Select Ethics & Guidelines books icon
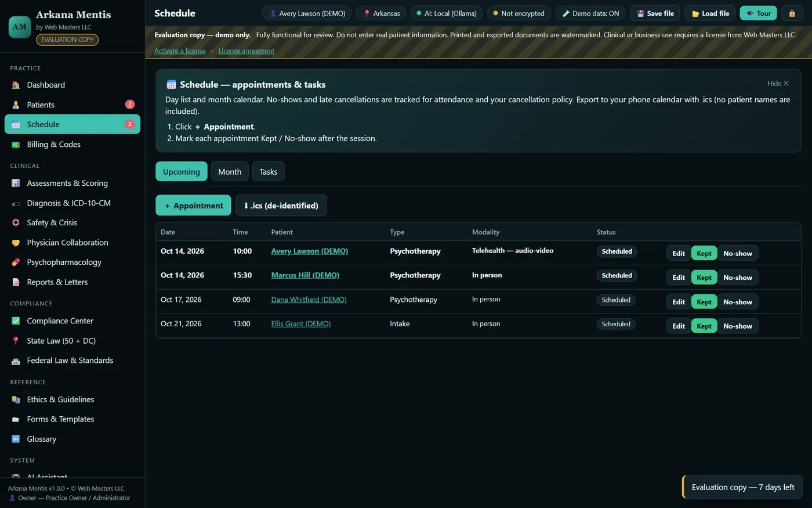 pyautogui.click(x=16, y=399)
